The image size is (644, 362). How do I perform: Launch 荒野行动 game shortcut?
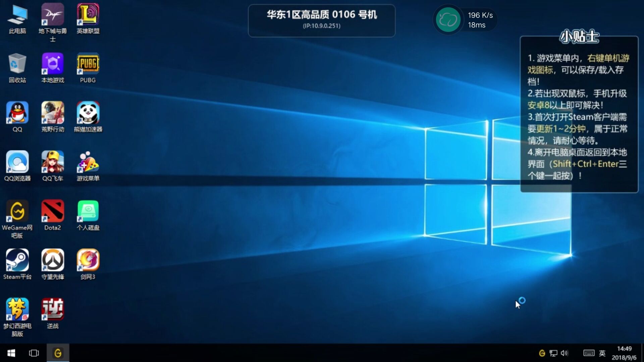pyautogui.click(x=53, y=117)
